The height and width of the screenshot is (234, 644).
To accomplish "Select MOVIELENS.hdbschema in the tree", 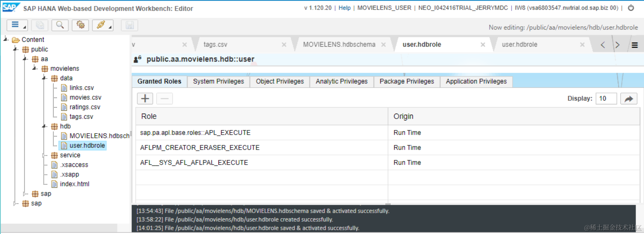I will click(99, 136).
